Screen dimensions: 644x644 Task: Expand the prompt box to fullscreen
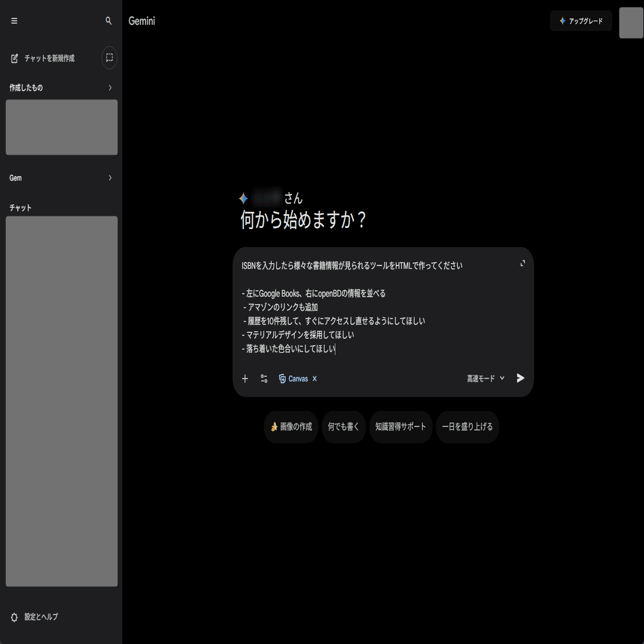coord(522,263)
